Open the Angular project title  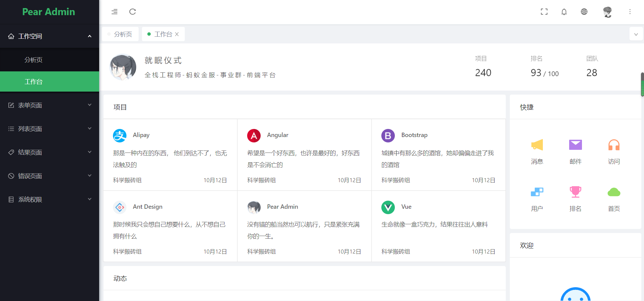pos(277,135)
